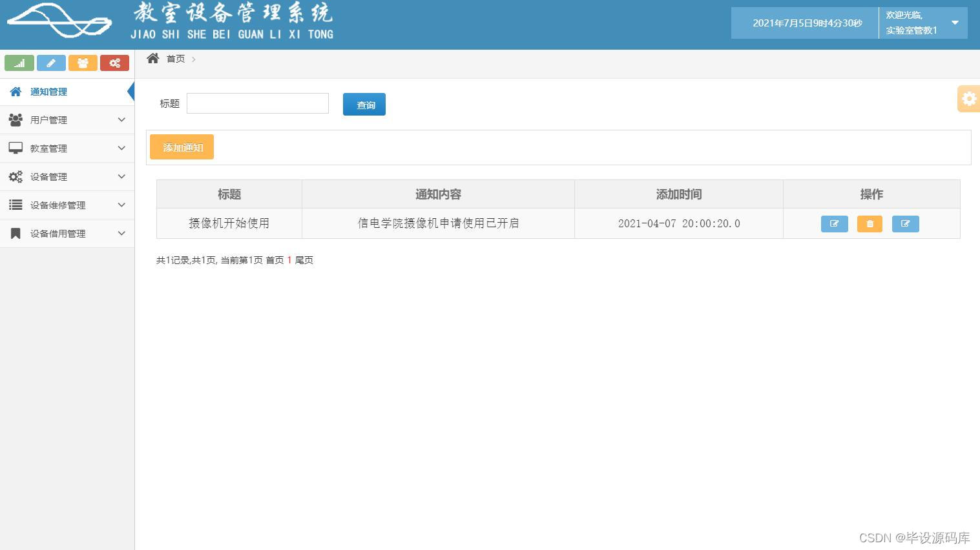The image size is (980, 550).
Task: Click the 通知内容 column header
Action: [438, 194]
